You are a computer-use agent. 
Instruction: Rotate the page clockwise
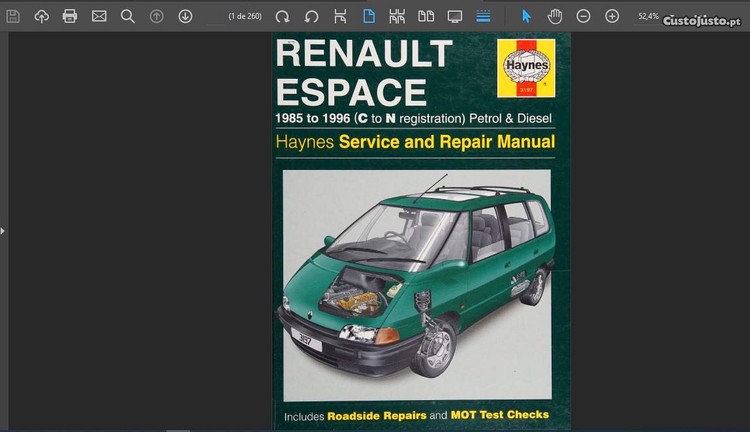pos(282,16)
